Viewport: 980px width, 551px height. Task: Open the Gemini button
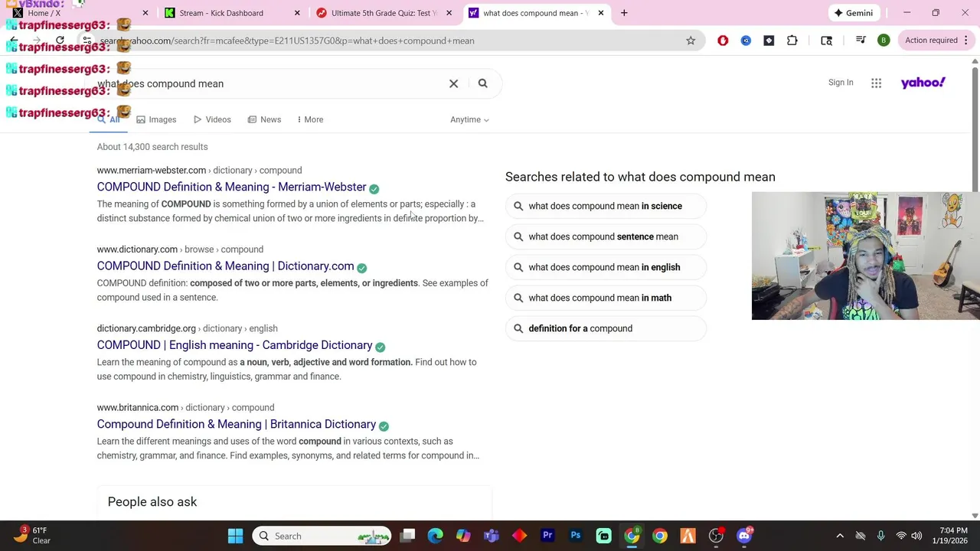click(854, 13)
